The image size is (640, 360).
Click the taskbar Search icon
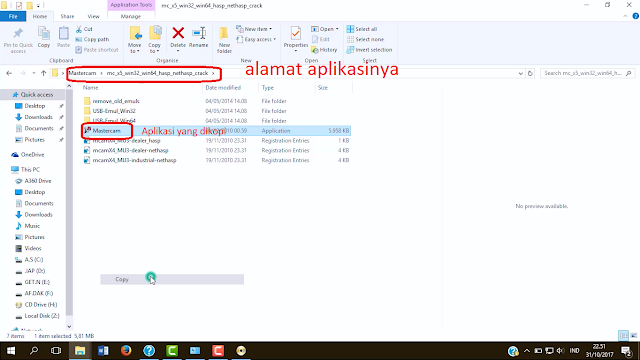coord(34,351)
